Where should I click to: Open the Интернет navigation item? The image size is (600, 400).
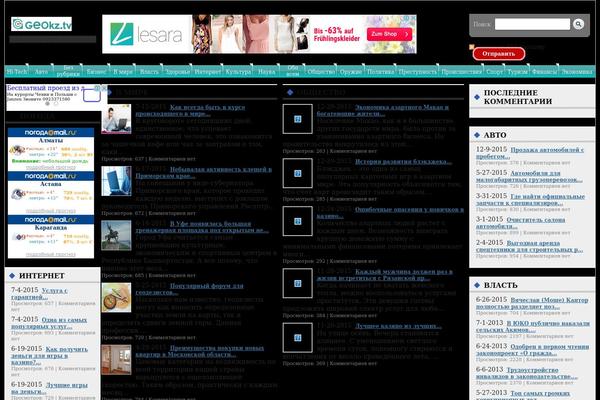click(208, 72)
